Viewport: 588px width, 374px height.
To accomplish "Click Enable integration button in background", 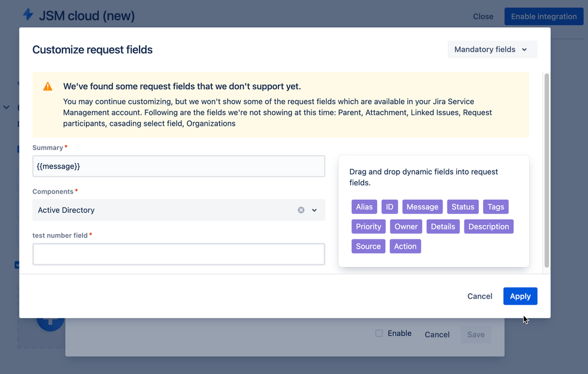I will pos(544,16).
